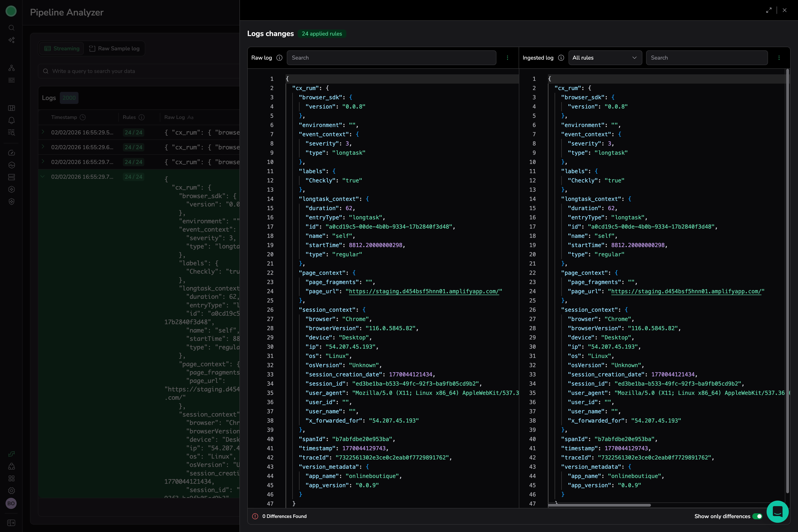Expand the Logs changes panel to fullscreen
Screen dimensions: 798x532
coord(768,10)
